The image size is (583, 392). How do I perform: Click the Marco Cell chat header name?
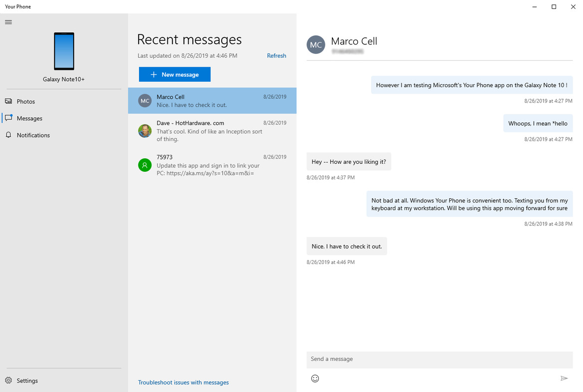coord(354,41)
